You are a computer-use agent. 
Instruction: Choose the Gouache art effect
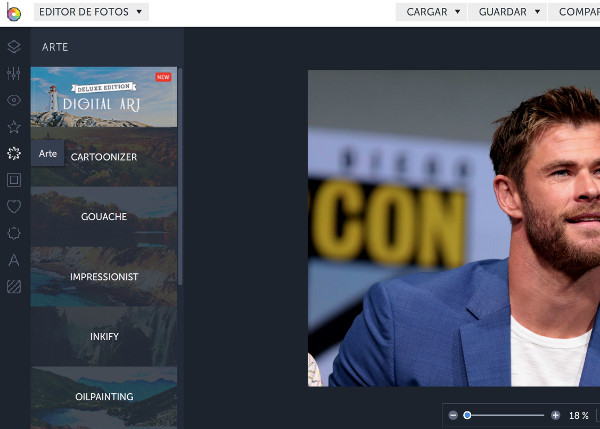(x=104, y=216)
